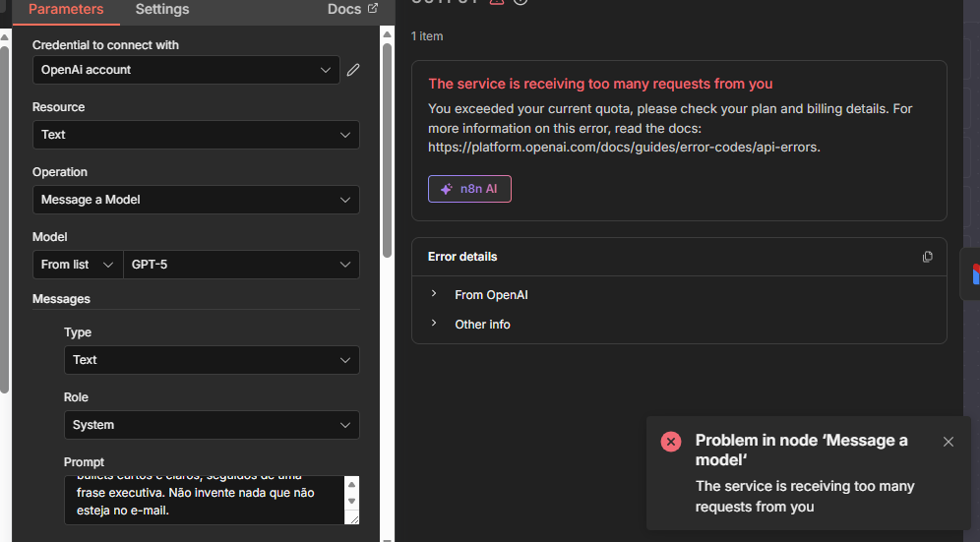Viewport: 980px width, 542px height.
Task: Switch to the Settings tab
Action: point(162,10)
